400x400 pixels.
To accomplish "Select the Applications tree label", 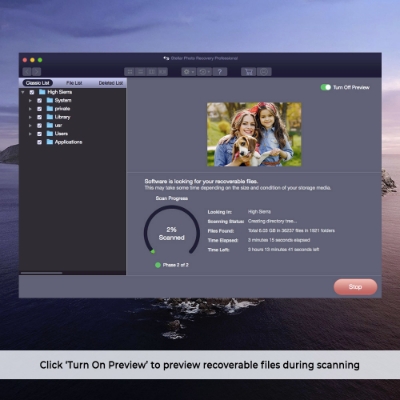I will coord(68,142).
